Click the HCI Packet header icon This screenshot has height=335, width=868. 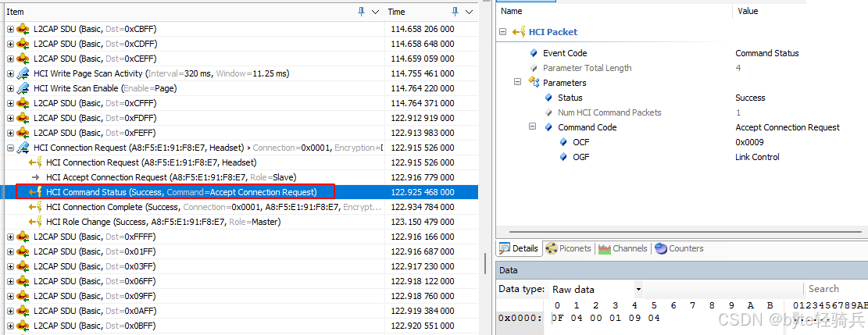pos(520,32)
